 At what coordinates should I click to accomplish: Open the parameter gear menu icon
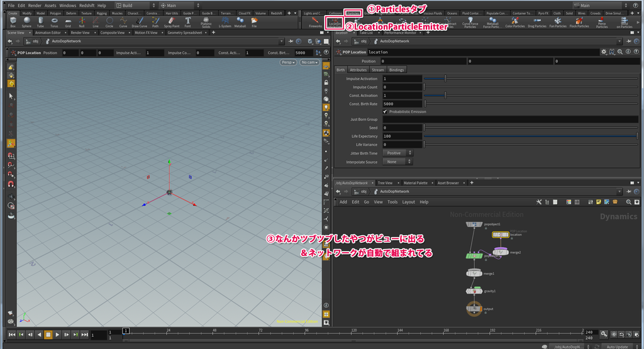pos(604,52)
